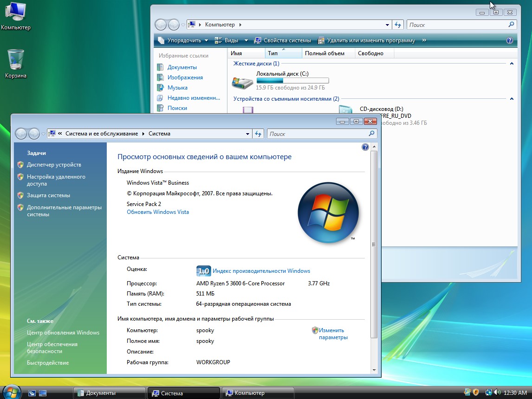Open address bar dropdown in Computer window
This screenshot has height=399, width=532.
tap(387, 25)
